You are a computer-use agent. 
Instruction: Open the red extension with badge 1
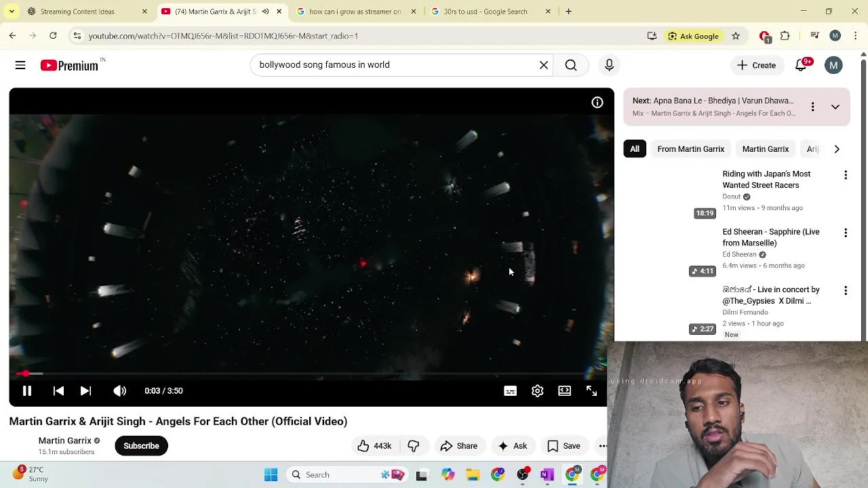(765, 37)
